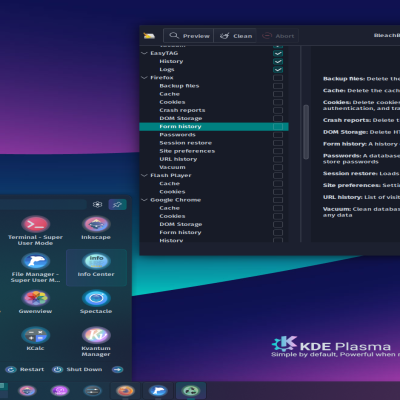400x400 pixels.
Task: Click the cleaner list scrollbar handle
Action: [306, 132]
